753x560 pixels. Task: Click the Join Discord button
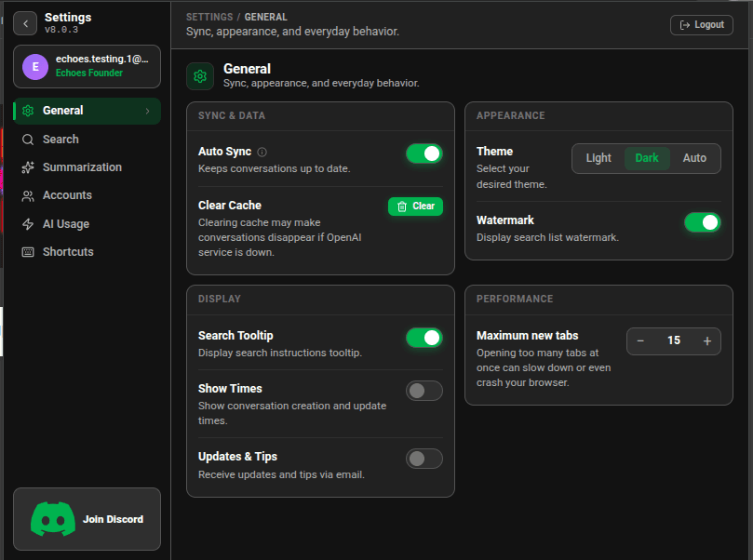(x=87, y=519)
